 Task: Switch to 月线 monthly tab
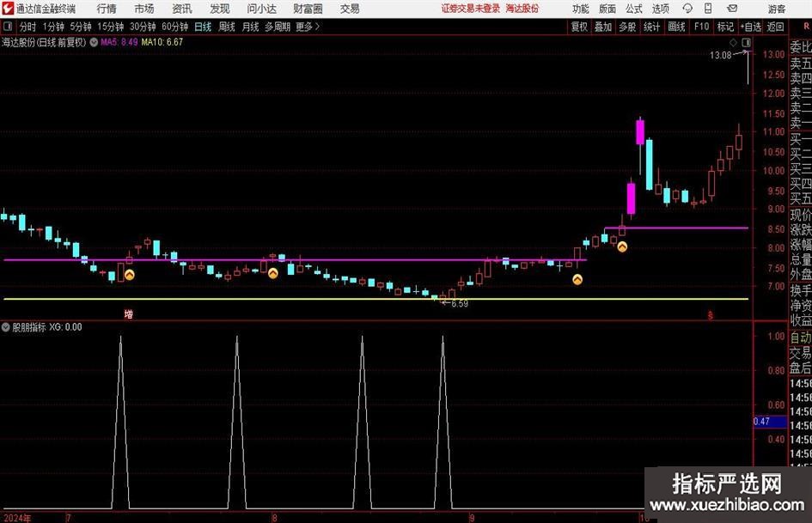[250, 27]
